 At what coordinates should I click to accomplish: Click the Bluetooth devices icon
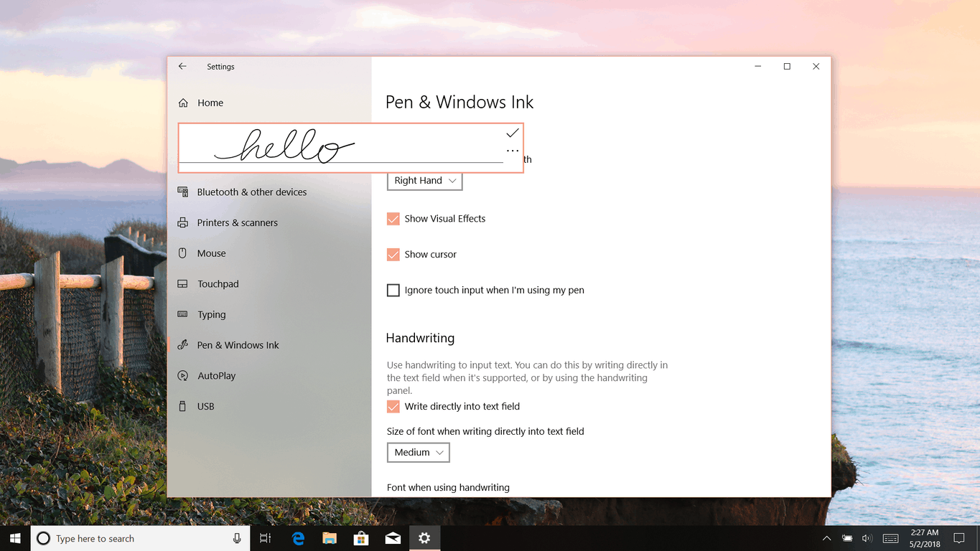(x=183, y=192)
